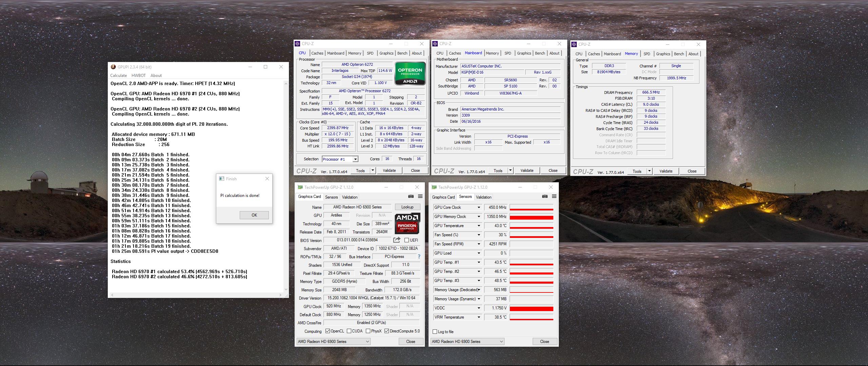Viewport: 868px width, 366px height.
Task: Minimize the GPU-Z Sensors window
Action: 520,187
